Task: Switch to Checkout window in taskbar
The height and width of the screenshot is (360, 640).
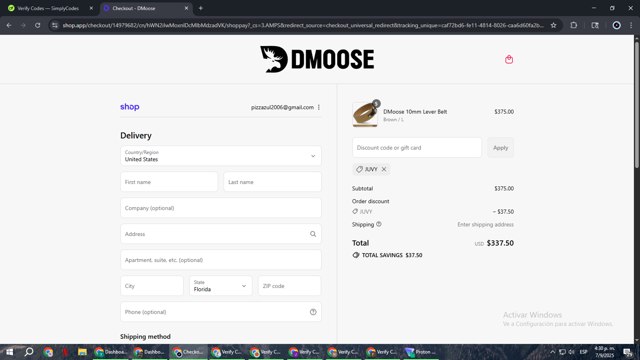Action: pos(188,352)
